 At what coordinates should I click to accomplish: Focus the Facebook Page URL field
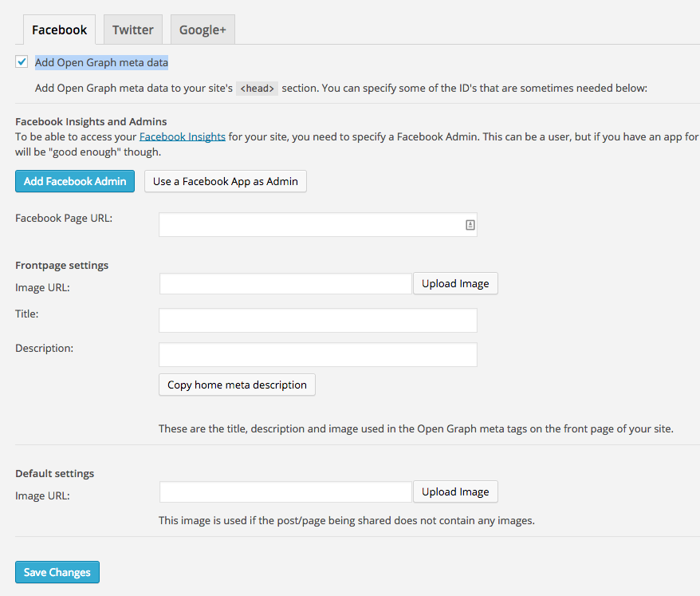[x=318, y=225]
